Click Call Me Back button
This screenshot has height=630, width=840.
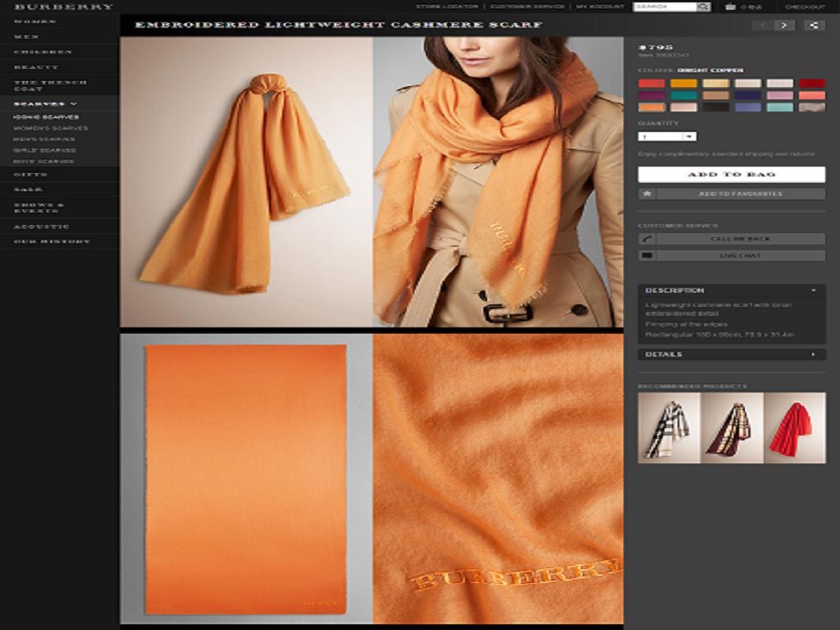(x=741, y=239)
